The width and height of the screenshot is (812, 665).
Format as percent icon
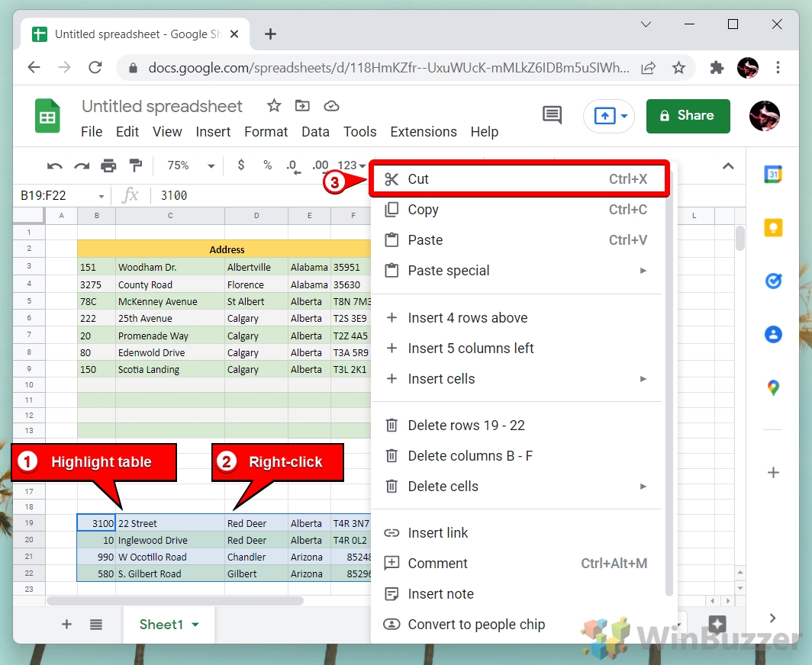click(x=267, y=165)
